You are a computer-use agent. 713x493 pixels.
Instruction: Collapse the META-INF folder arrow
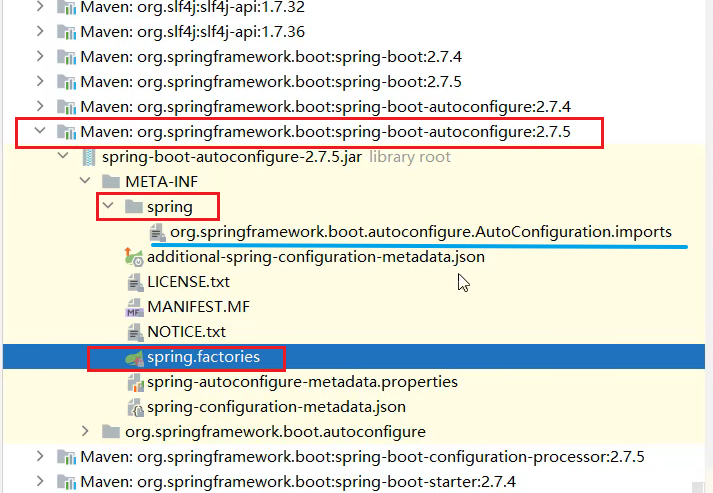coord(86,182)
